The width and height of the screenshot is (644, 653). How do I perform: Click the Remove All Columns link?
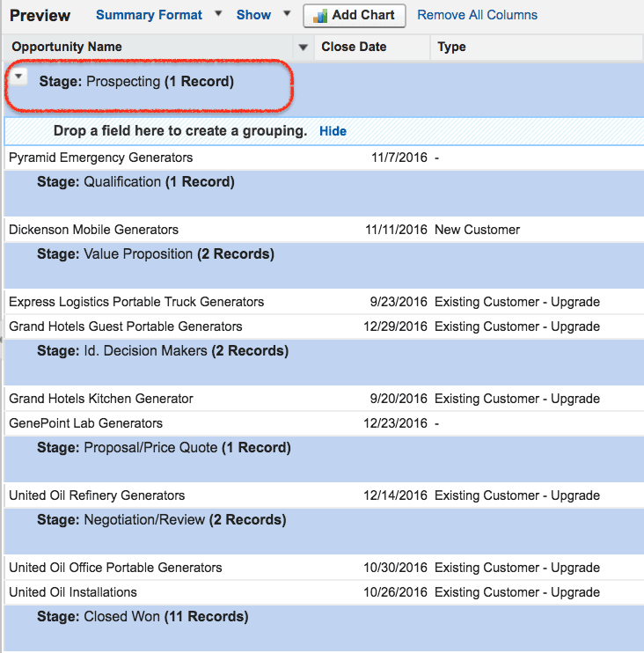[x=477, y=15]
